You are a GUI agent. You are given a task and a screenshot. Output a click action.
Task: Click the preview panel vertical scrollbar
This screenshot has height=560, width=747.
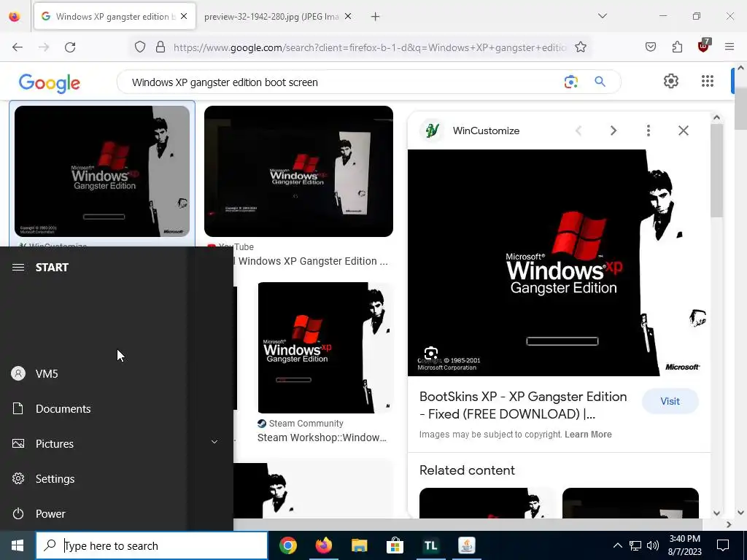click(x=716, y=169)
